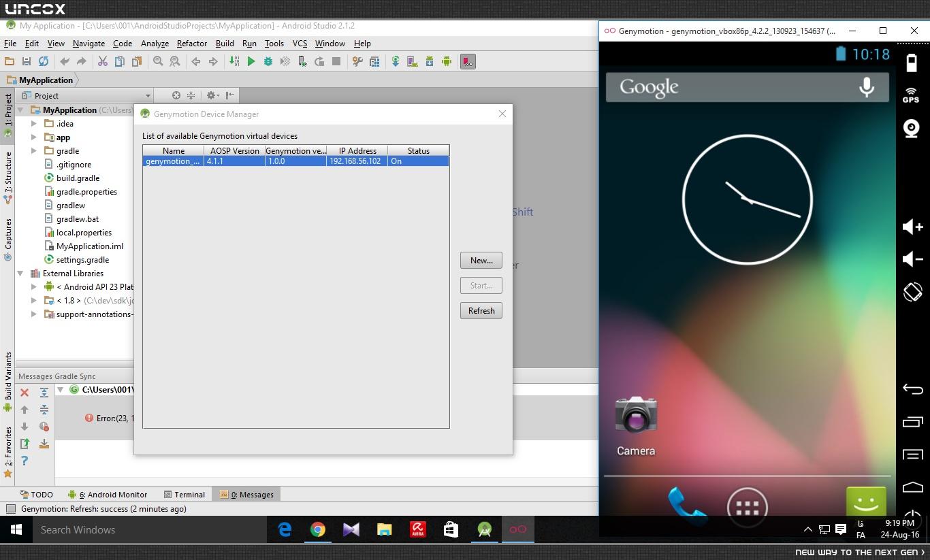Click the Google voice search microphone
930x560 pixels.
coord(867,87)
